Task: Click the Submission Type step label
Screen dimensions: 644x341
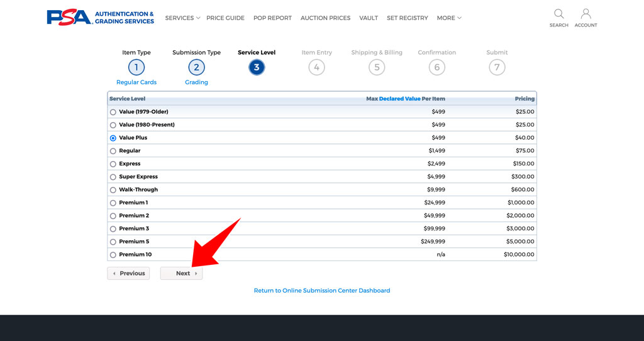Action: tap(196, 53)
